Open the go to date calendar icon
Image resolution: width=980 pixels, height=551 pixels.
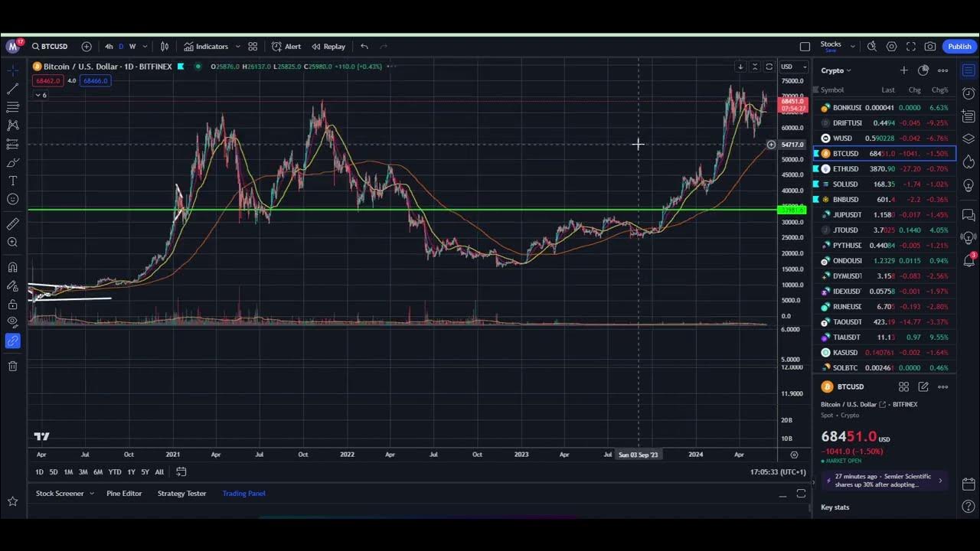pyautogui.click(x=181, y=472)
